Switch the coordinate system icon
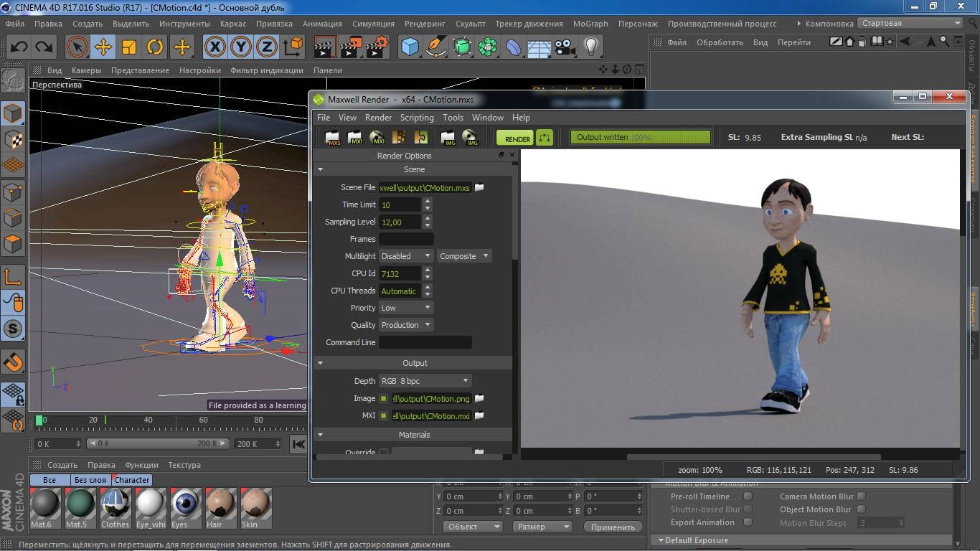This screenshot has width=980, height=551. 293,47
